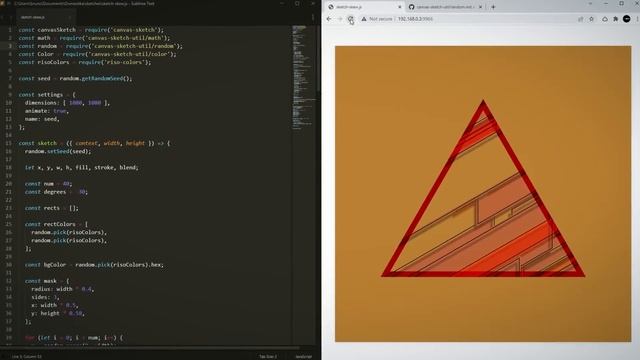The image size is (640, 360).
Task: Open the Chrome extensions puzzle icon
Action: coord(616,19)
